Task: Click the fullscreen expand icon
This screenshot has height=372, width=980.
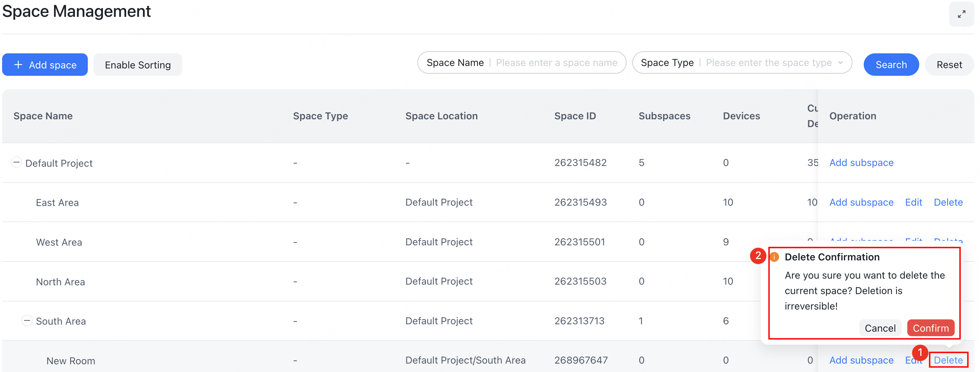Action: pos(962,14)
